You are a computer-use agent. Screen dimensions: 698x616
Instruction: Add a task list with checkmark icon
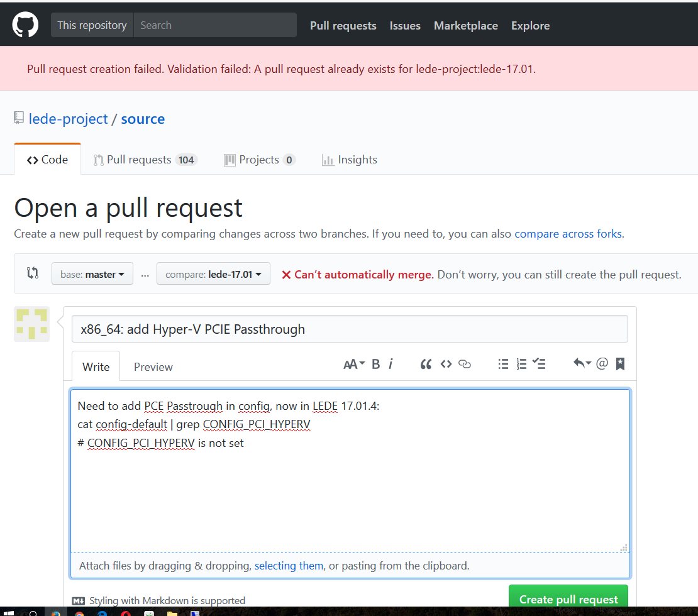[x=539, y=364]
